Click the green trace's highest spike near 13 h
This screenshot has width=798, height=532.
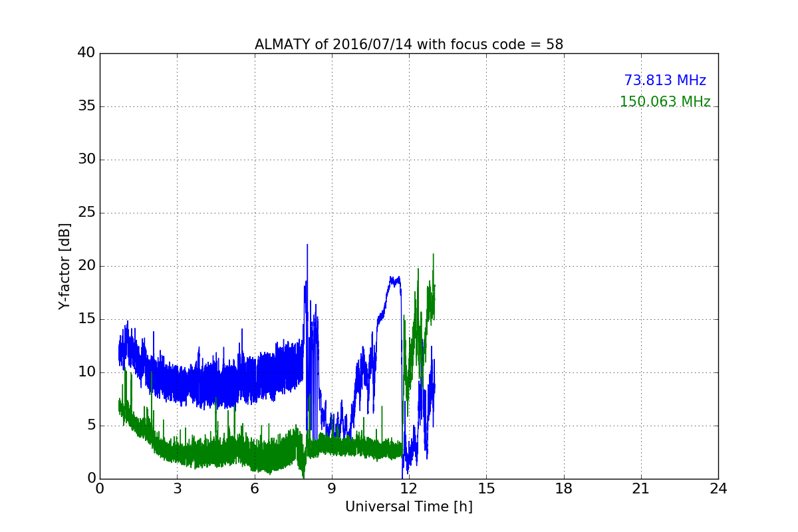434,255
